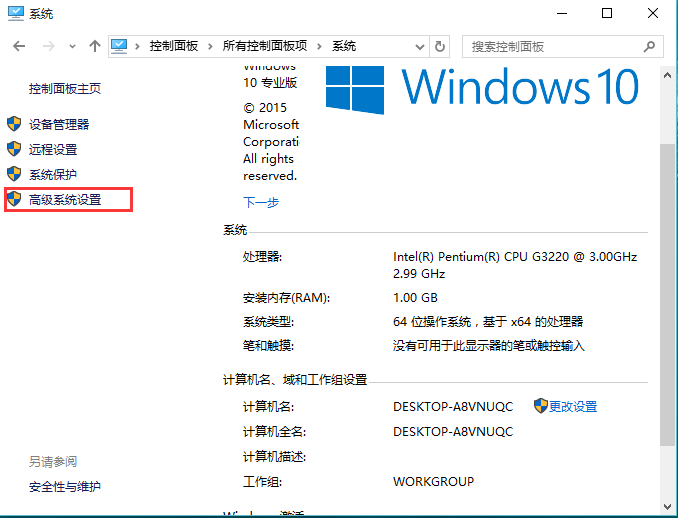
Task: Open 设备管理器 link
Action: tap(59, 125)
